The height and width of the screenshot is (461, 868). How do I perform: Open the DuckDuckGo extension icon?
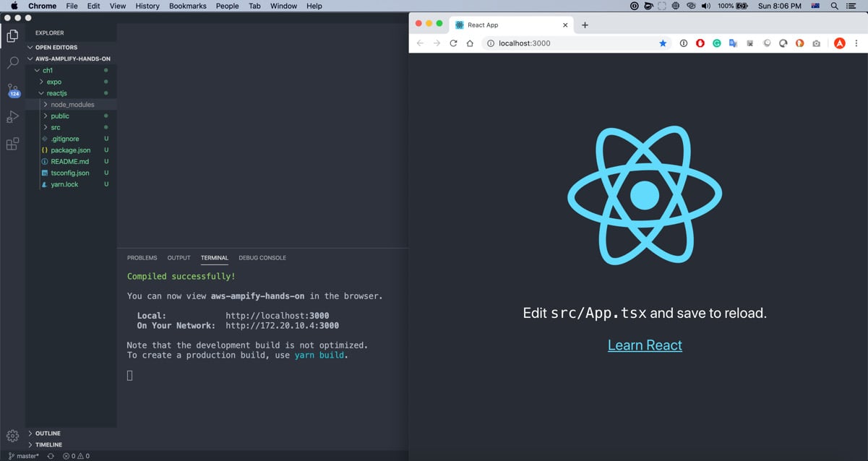pyautogui.click(x=799, y=43)
